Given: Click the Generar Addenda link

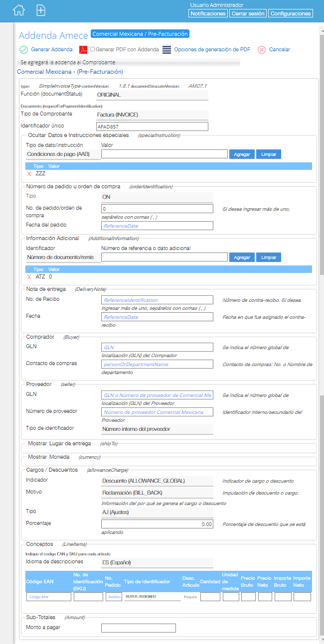Looking at the screenshot, I should (x=52, y=49).
